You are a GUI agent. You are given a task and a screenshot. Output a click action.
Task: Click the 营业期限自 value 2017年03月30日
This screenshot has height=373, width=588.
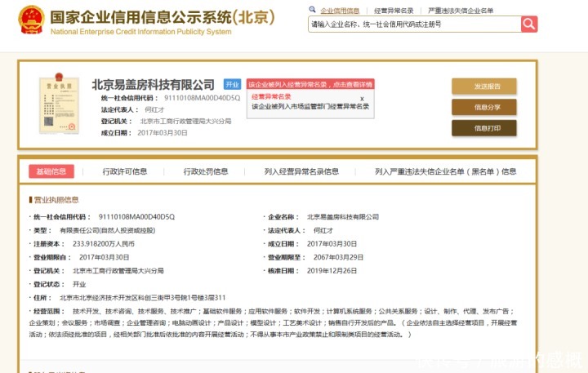point(105,257)
